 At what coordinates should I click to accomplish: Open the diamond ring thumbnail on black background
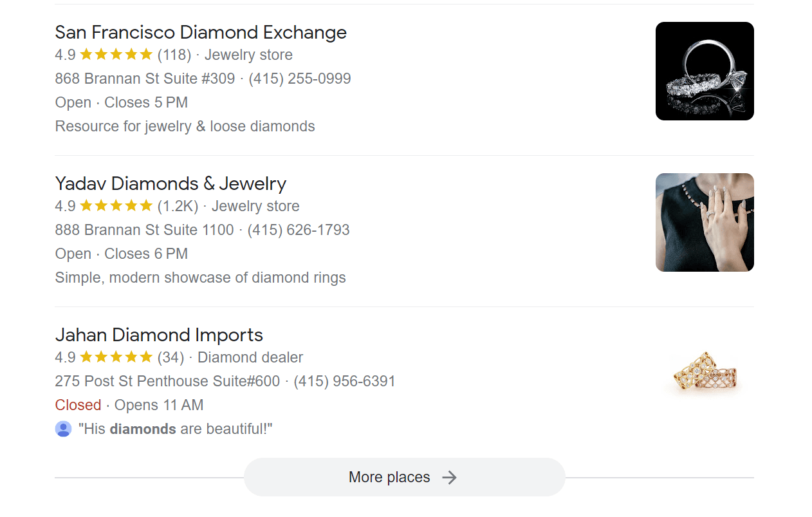705,71
